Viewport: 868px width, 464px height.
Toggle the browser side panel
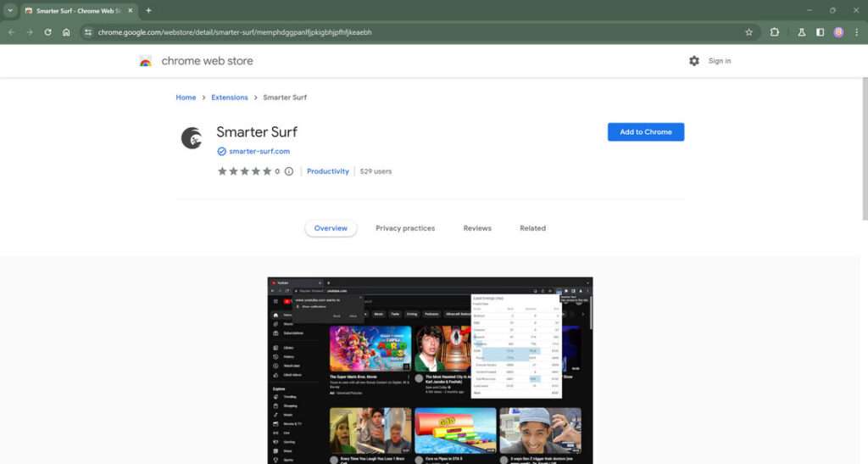tap(820, 32)
